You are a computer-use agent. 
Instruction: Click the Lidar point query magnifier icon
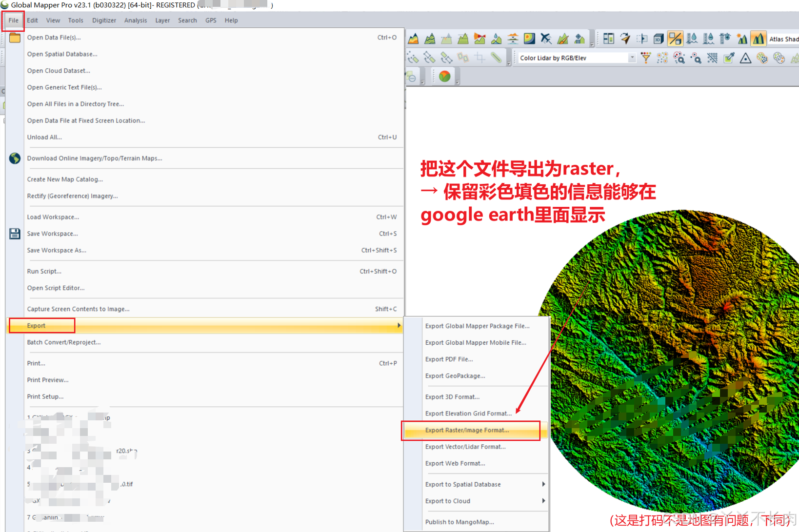pyautogui.click(x=679, y=58)
